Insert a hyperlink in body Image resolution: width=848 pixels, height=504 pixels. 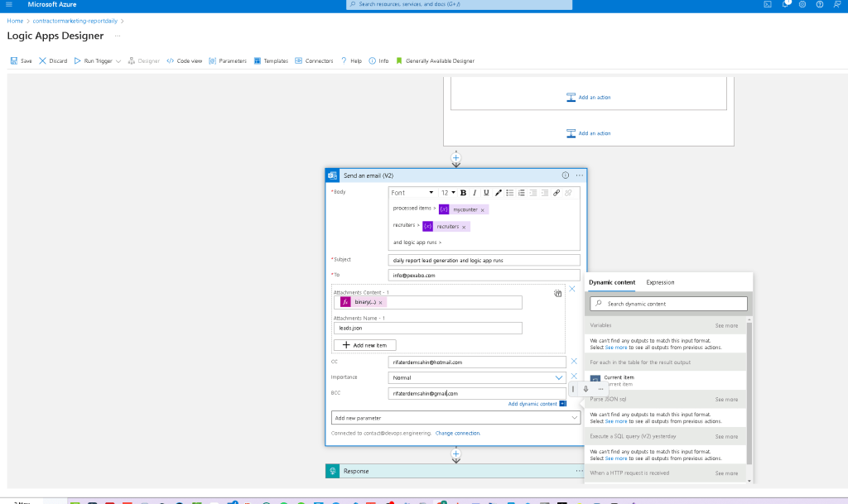[556, 193]
